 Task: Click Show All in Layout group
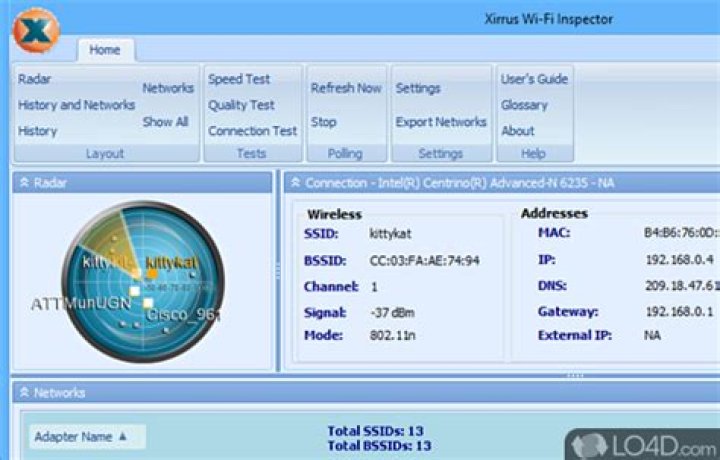click(x=165, y=122)
